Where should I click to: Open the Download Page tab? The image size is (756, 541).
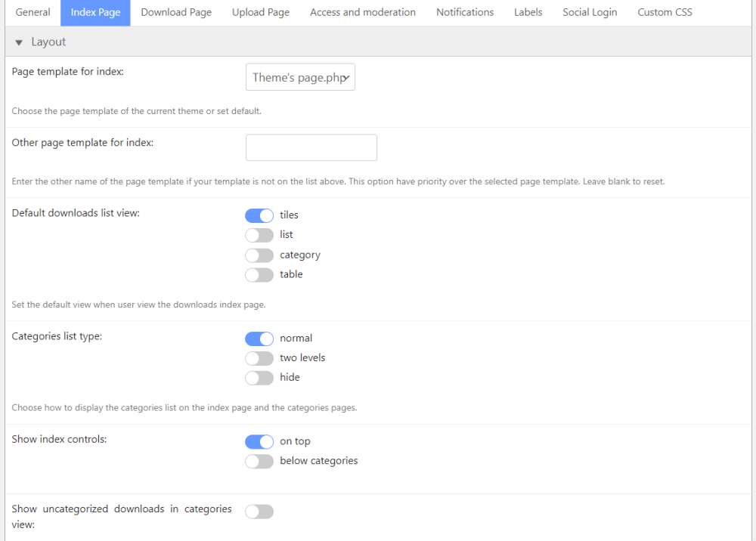[x=176, y=13]
